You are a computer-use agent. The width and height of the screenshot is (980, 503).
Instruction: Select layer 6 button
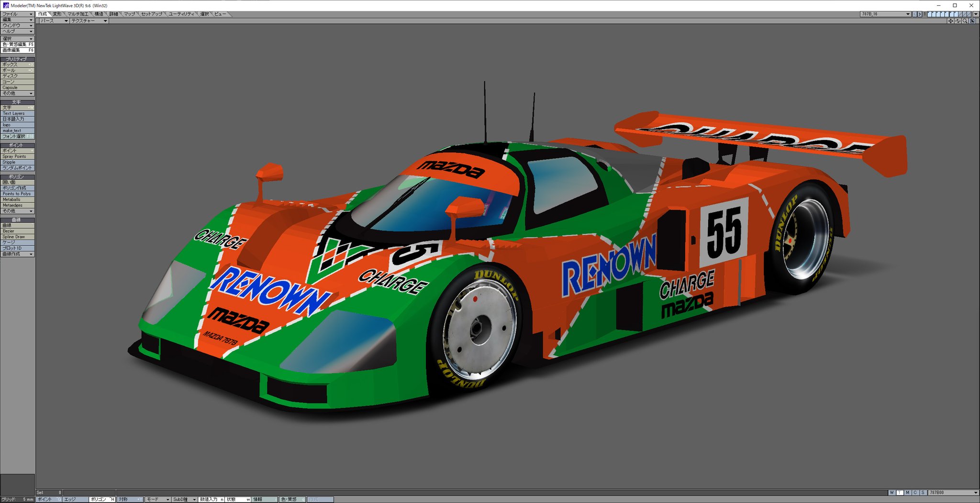tap(952, 14)
